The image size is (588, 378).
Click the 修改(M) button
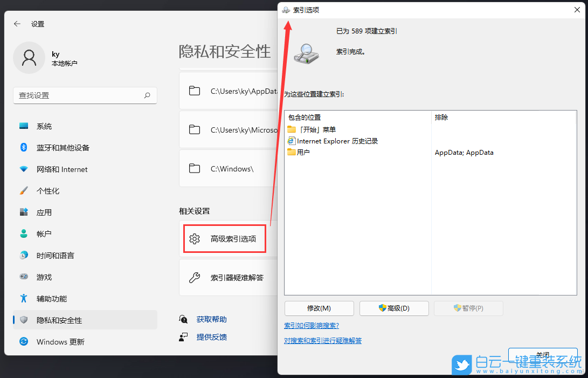pyautogui.click(x=319, y=308)
